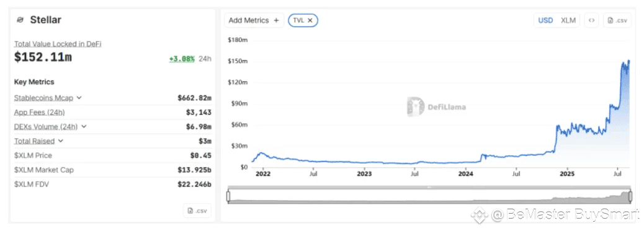Switch chart denomination to USD

(x=545, y=20)
